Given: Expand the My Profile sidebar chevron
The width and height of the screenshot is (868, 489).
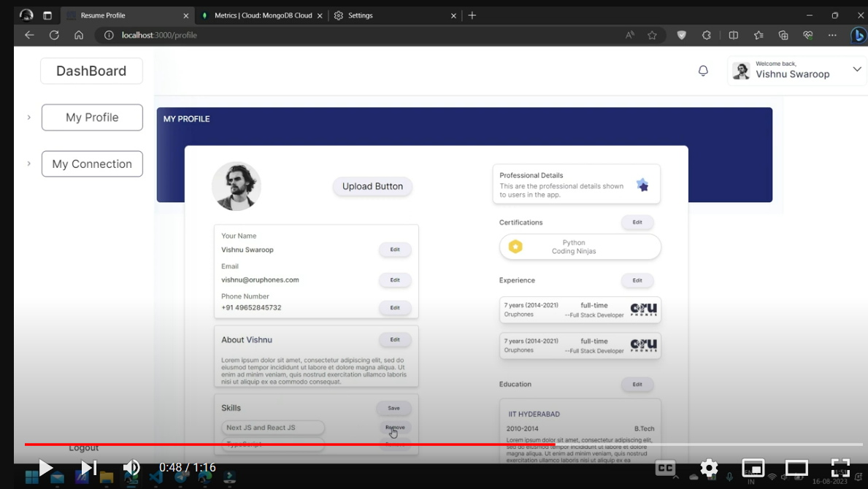Looking at the screenshot, I should click(29, 117).
